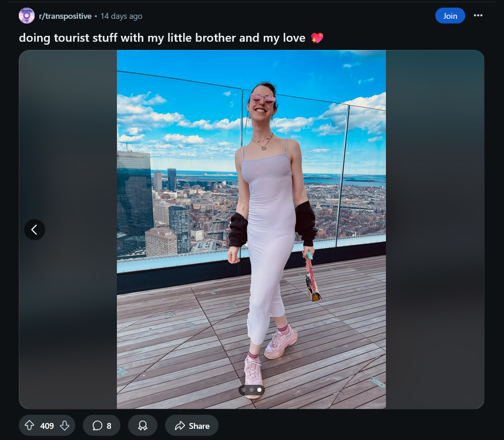The height and width of the screenshot is (440, 504).
Task: Click the 409 vote count
Action: coord(47,426)
